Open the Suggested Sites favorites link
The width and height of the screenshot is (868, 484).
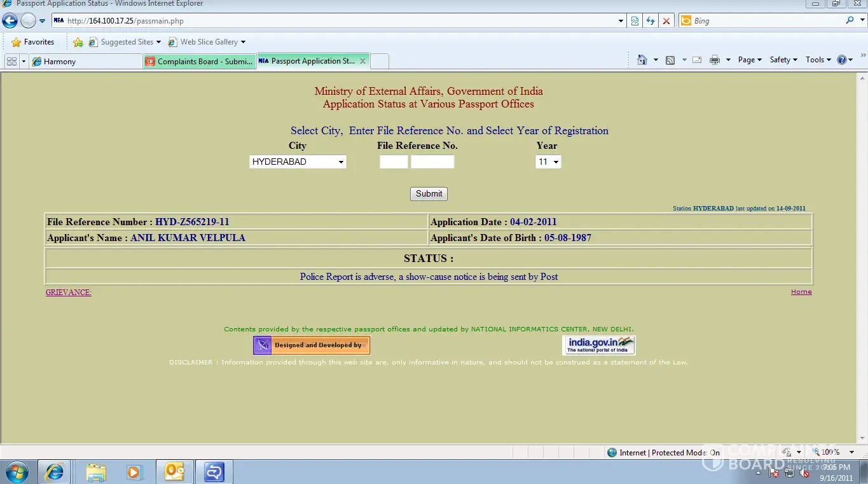pyautogui.click(x=125, y=42)
